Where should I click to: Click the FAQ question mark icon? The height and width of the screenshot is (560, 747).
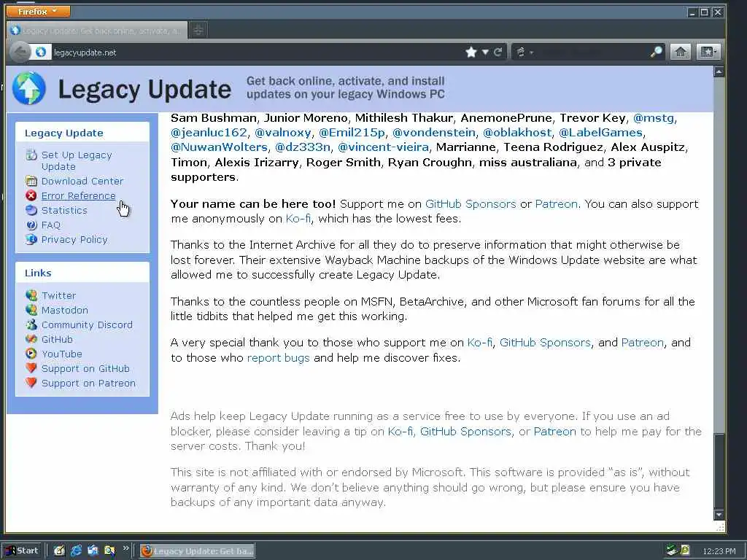[31, 225]
